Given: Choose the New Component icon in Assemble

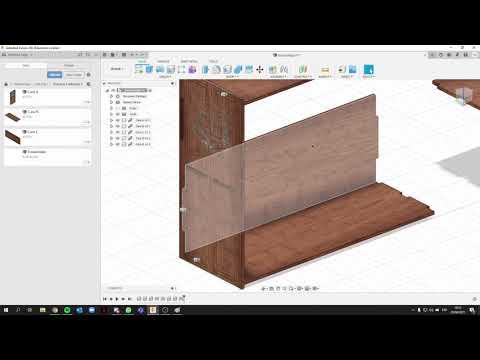Looking at the screenshot, I should coord(273,69).
